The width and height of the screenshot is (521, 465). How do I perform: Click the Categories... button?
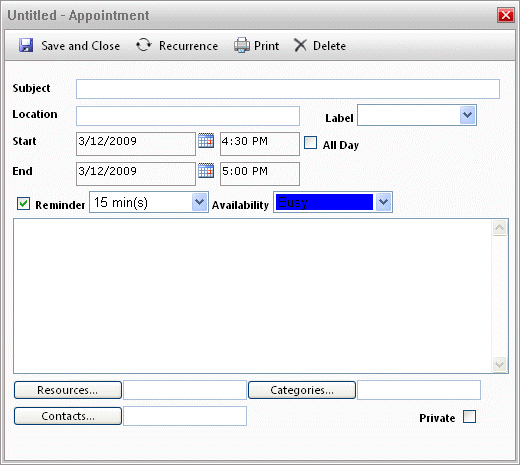click(302, 390)
